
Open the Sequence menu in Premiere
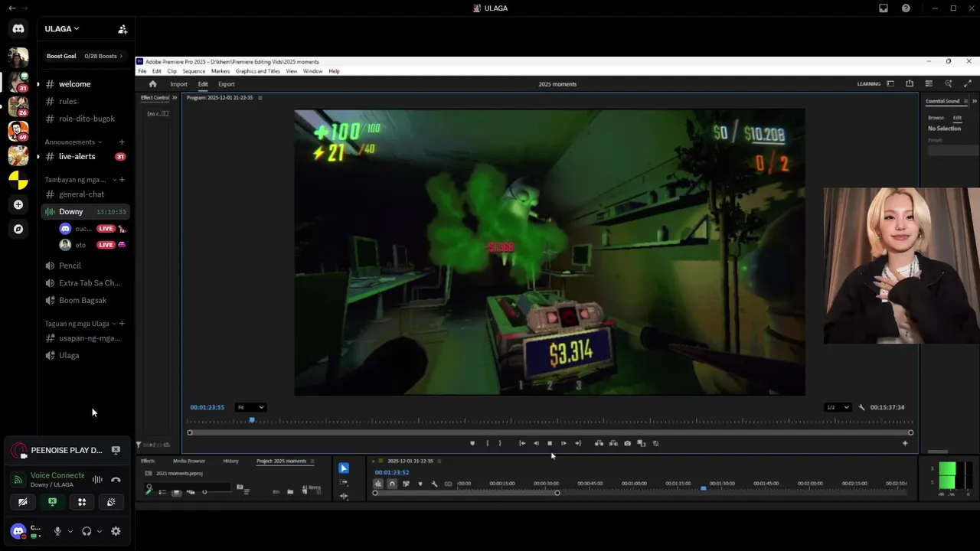(194, 71)
